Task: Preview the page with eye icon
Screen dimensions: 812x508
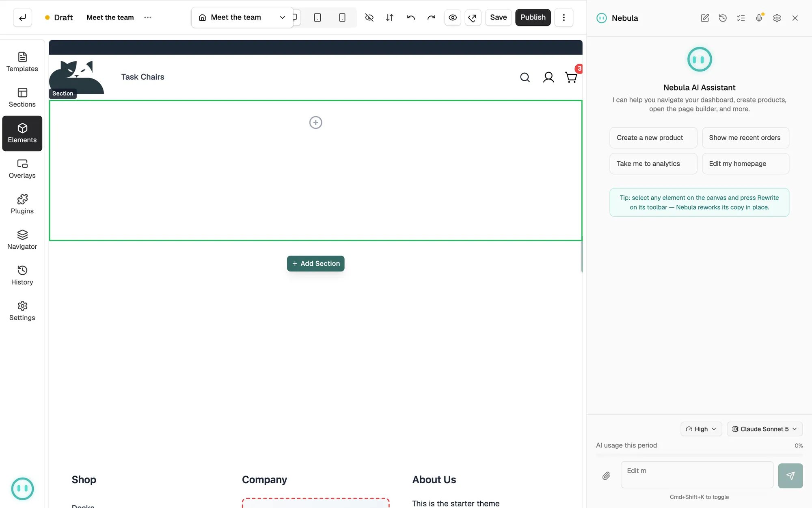Action: (x=453, y=17)
